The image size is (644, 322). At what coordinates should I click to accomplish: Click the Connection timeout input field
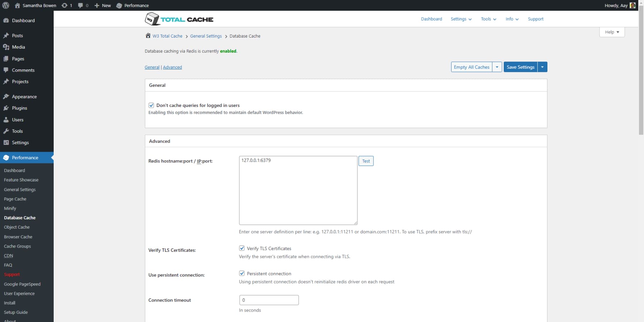(x=269, y=300)
